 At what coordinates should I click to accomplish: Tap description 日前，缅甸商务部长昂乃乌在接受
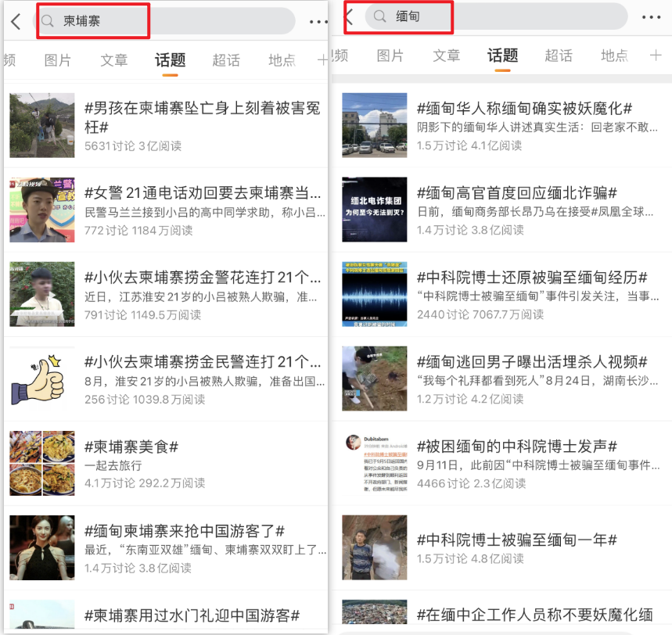[535, 212]
